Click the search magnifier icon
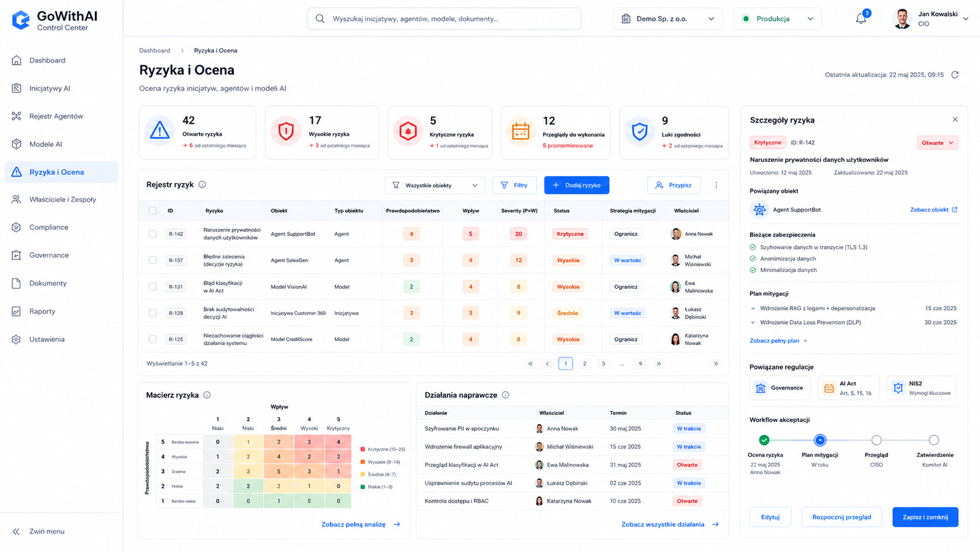 pos(320,19)
